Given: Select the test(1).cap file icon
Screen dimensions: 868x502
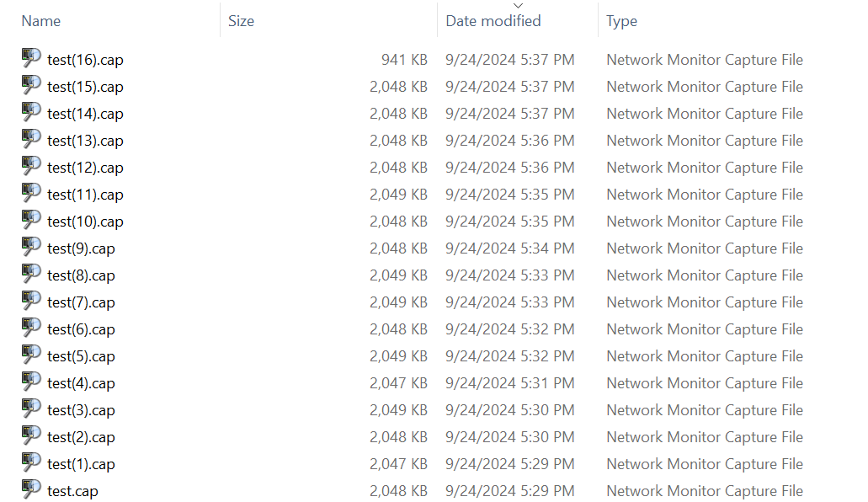Looking at the screenshot, I should coord(31,462).
